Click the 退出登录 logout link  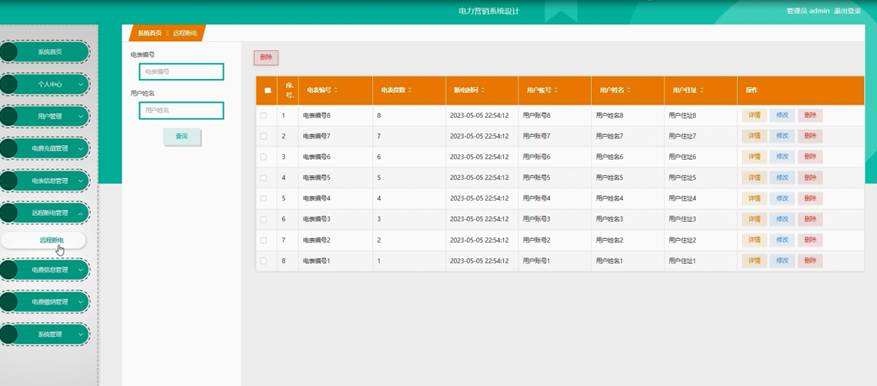[x=848, y=11]
